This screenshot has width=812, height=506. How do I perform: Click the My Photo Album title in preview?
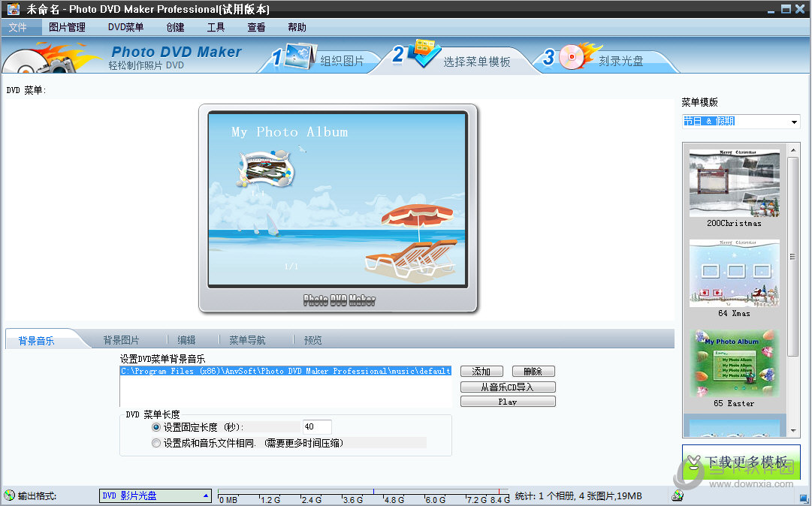[x=289, y=132]
